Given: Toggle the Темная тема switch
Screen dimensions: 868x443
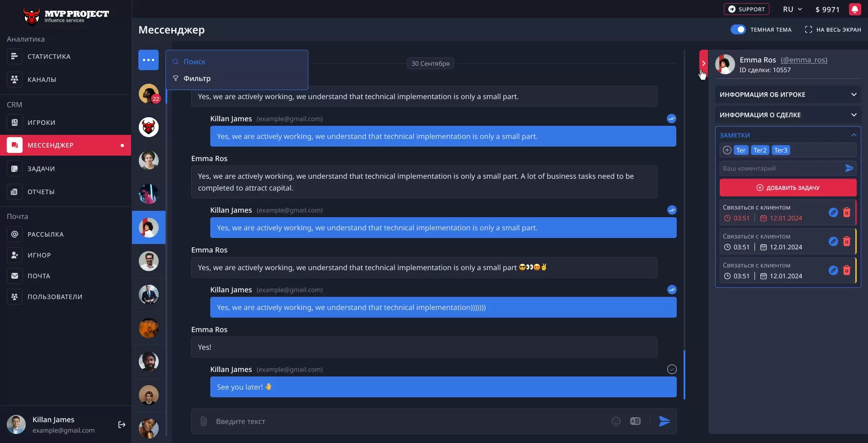Looking at the screenshot, I should [x=739, y=29].
